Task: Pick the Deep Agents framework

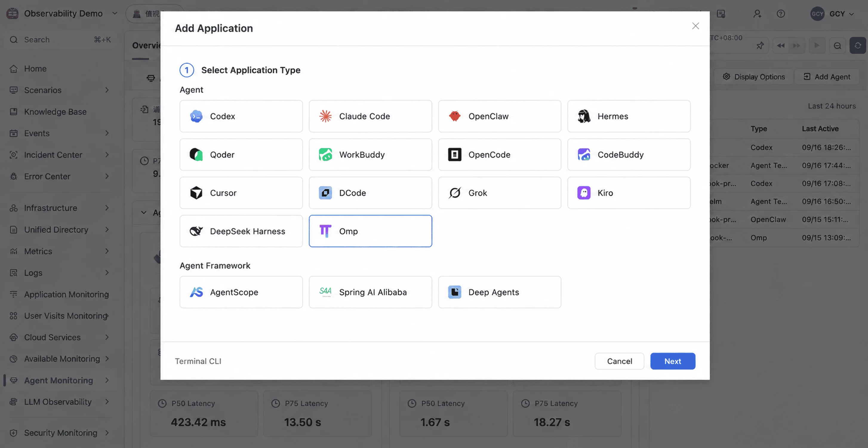Action: [500, 292]
